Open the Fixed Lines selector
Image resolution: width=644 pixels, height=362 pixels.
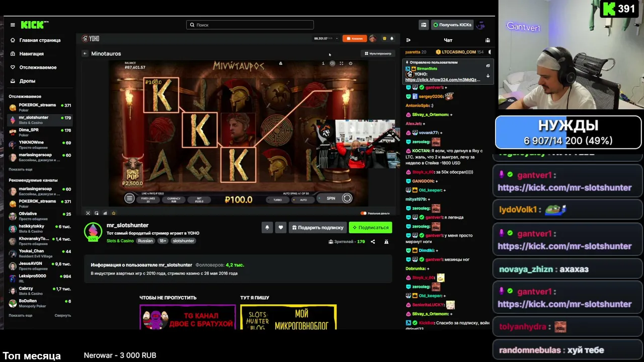click(x=148, y=200)
